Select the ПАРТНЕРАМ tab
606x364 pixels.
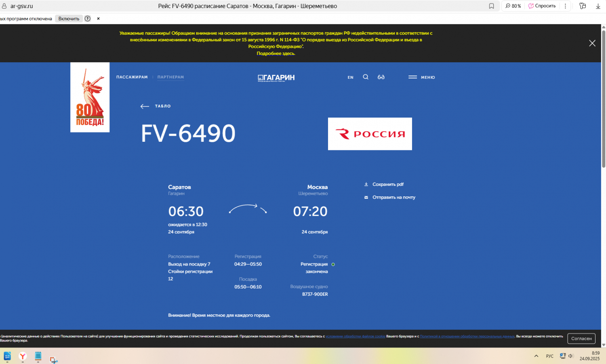170,77
